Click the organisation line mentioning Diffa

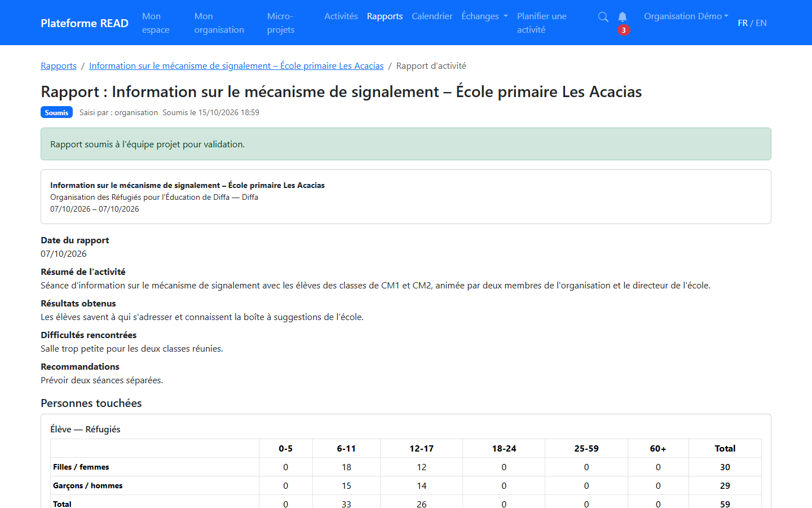pyautogui.click(x=154, y=197)
